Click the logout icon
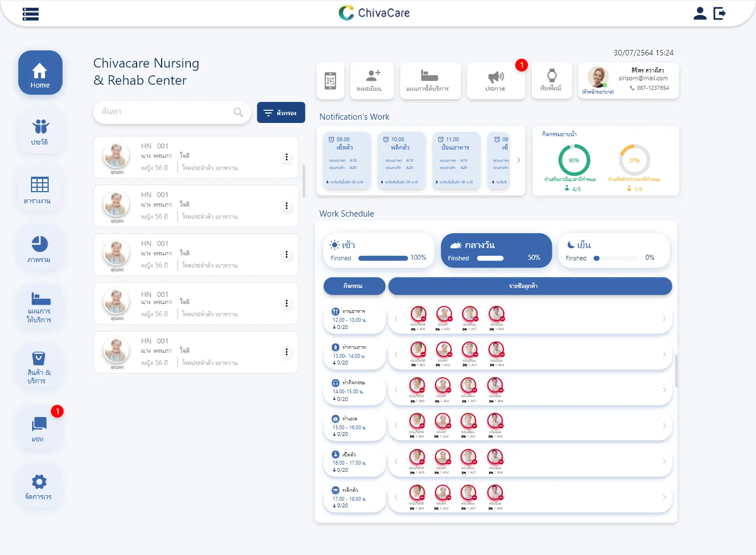 click(x=719, y=13)
